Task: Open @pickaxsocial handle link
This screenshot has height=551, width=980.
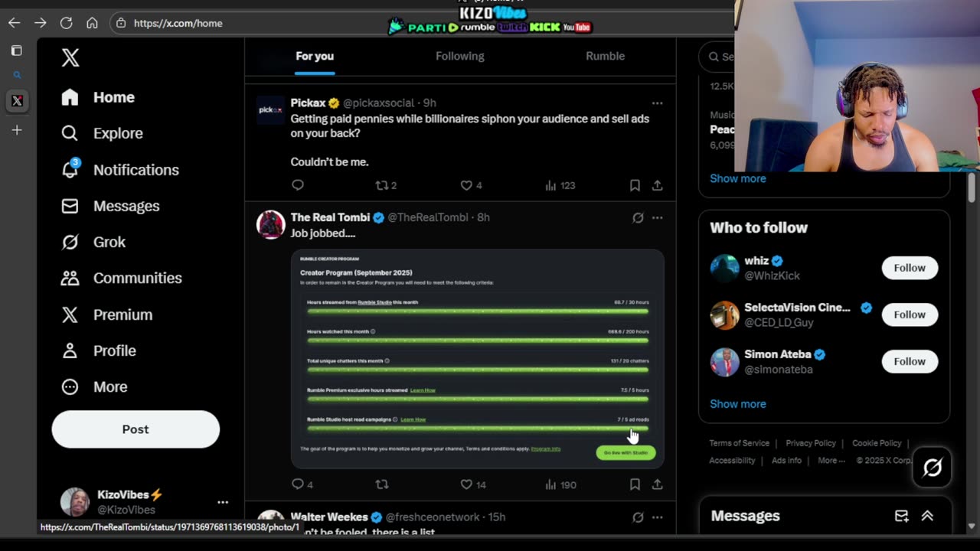Action: click(378, 103)
